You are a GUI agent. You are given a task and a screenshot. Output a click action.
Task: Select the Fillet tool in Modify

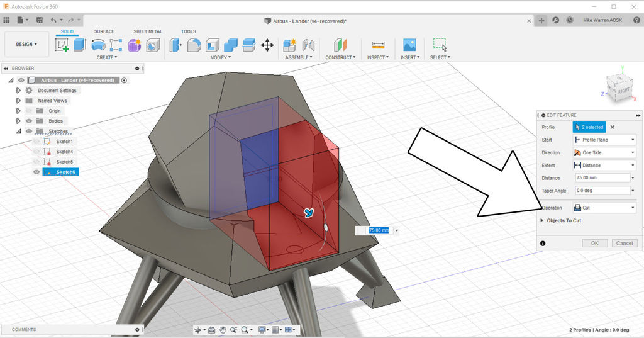tap(194, 45)
